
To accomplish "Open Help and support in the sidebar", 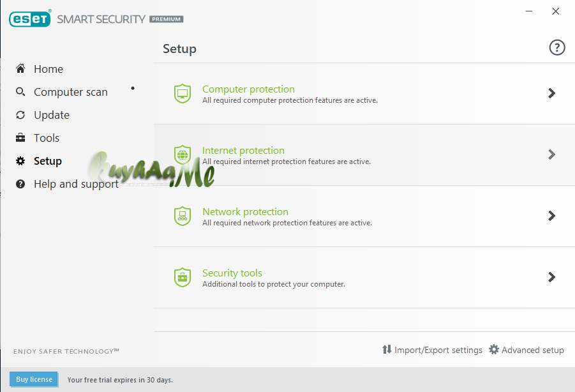I will tap(75, 184).
